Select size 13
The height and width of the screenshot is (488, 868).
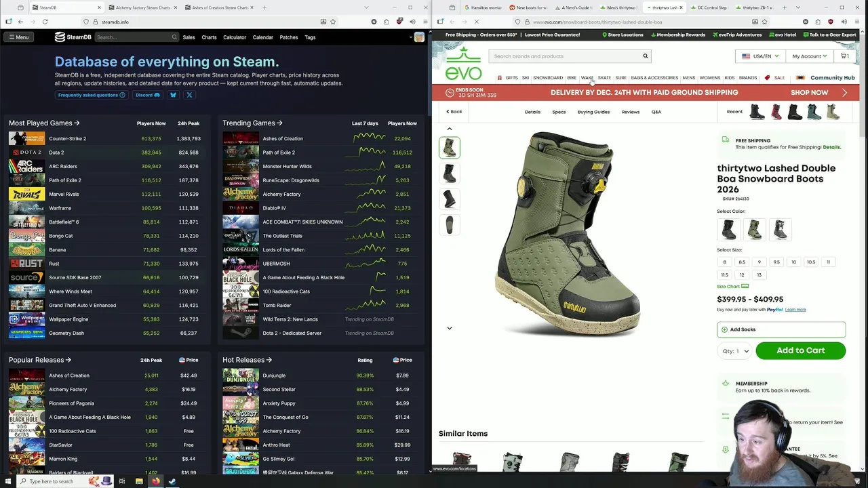click(759, 274)
